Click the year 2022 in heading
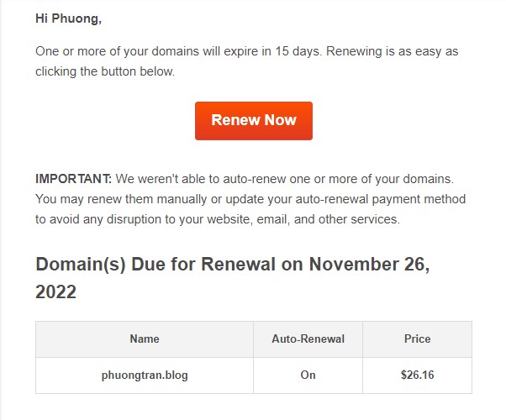This screenshot has height=420, width=506. point(55,292)
